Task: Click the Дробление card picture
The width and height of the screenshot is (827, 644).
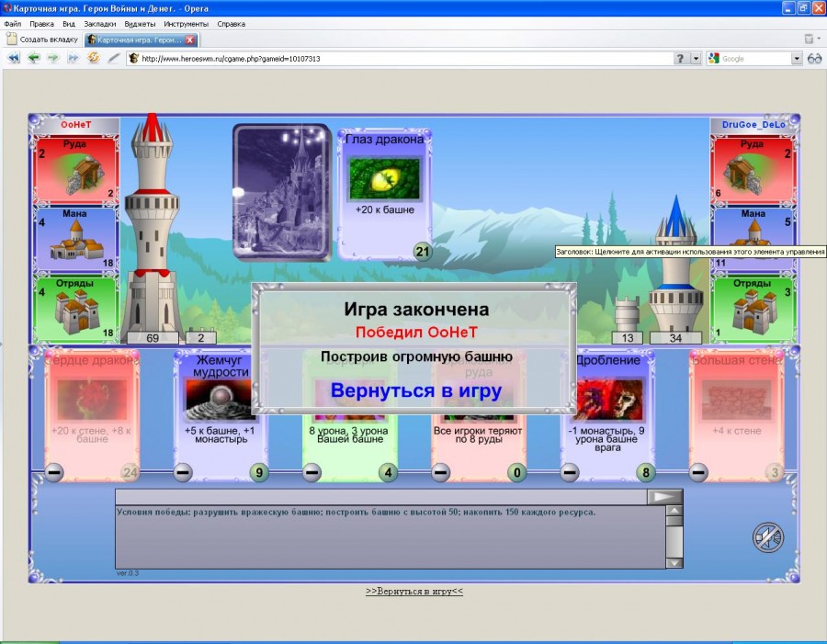Action: click(609, 401)
